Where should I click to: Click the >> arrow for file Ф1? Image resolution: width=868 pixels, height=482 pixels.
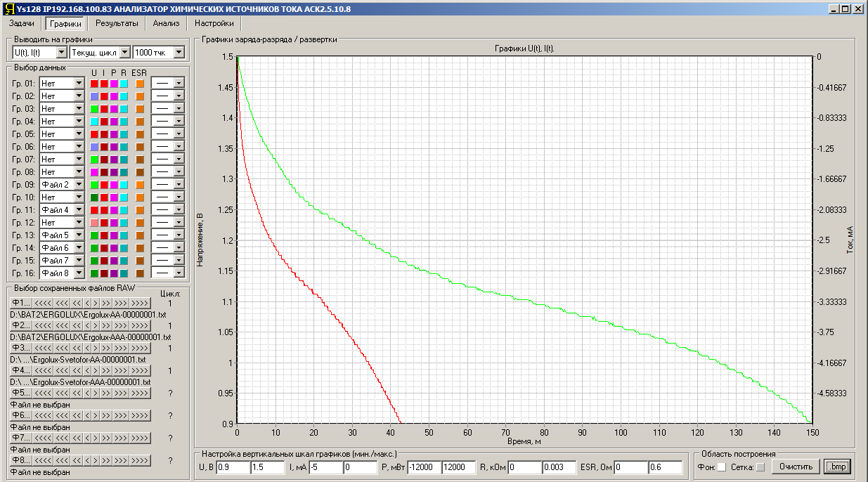pos(106,303)
